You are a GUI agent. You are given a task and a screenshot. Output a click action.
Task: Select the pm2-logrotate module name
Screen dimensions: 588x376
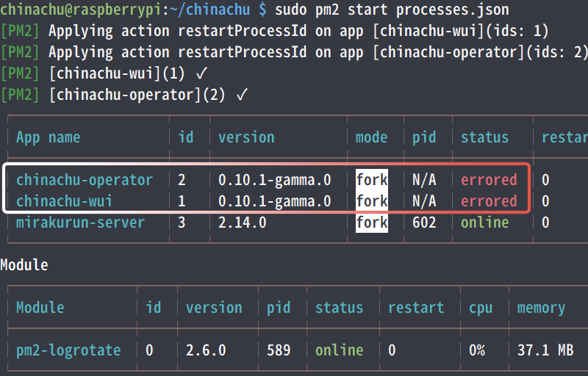click(x=68, y=350)
